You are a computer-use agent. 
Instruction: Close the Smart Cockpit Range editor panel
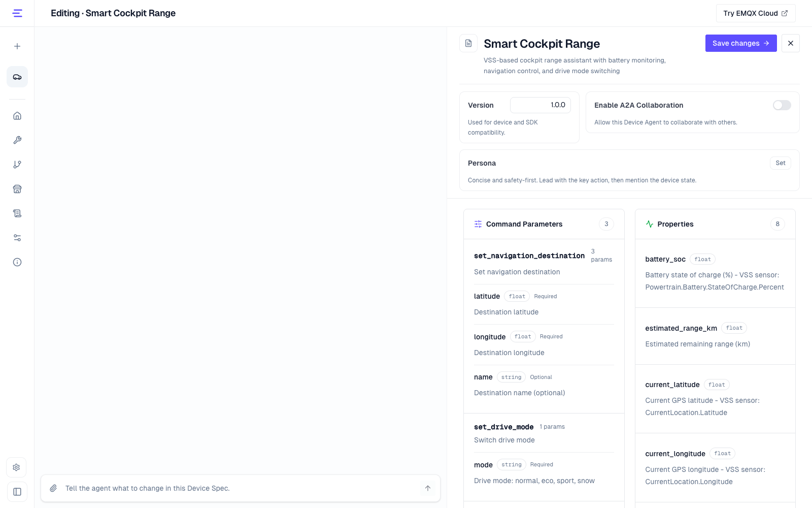tap(790, 43)
